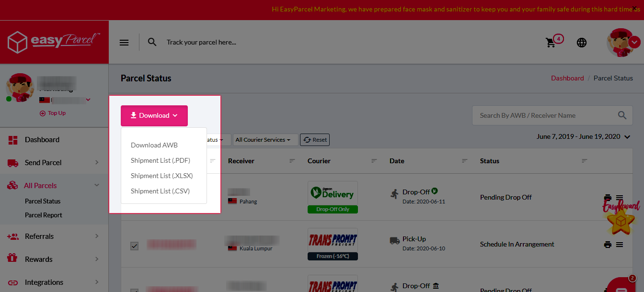Screen dimensions: 644x292
Task: Click the Top Up link
Action: [53, 113]
